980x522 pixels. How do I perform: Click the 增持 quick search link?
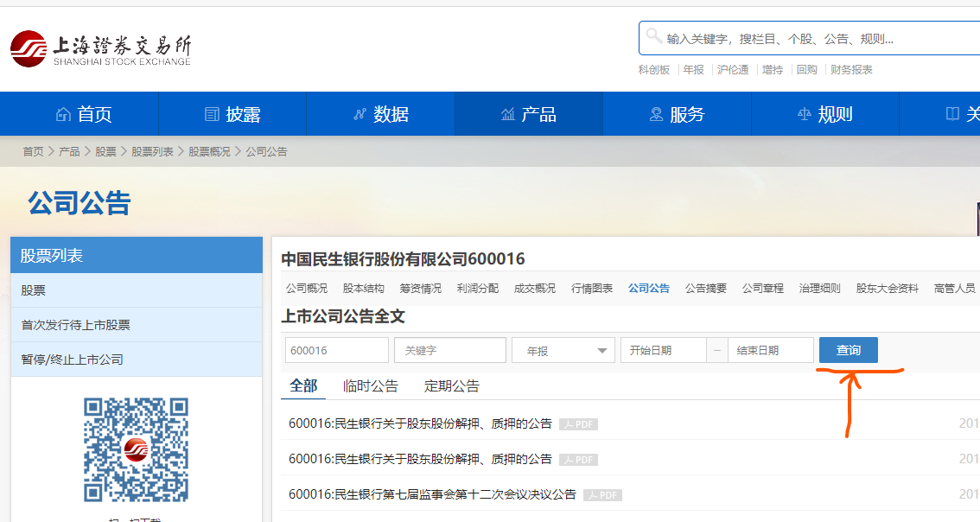pos(773,69)
